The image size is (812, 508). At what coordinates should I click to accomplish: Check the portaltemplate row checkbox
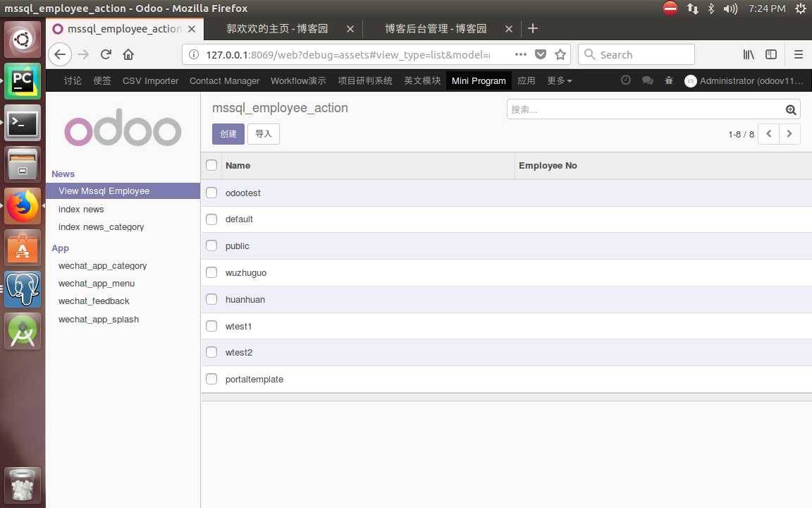coord(211,379)
